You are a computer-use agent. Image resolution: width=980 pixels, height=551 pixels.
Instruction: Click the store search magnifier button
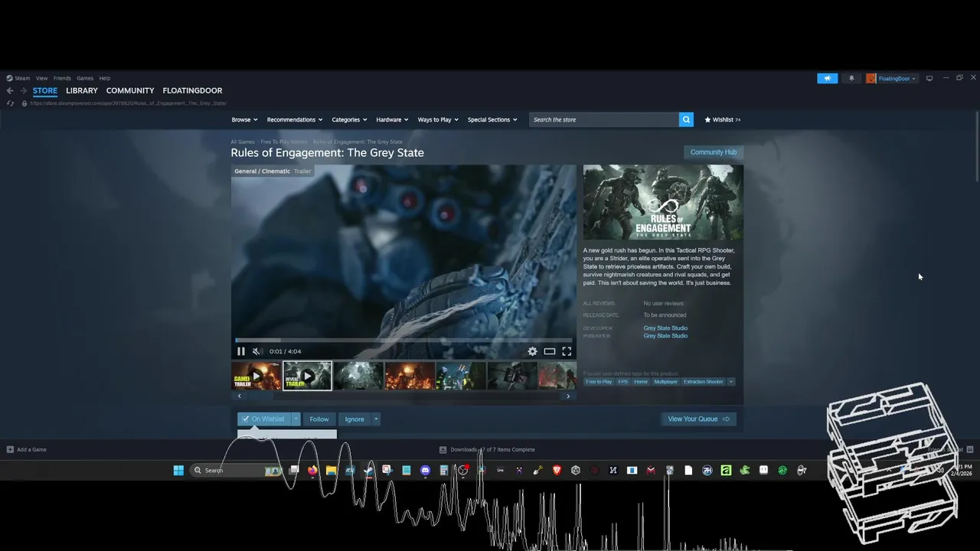(x=686, y=119)
